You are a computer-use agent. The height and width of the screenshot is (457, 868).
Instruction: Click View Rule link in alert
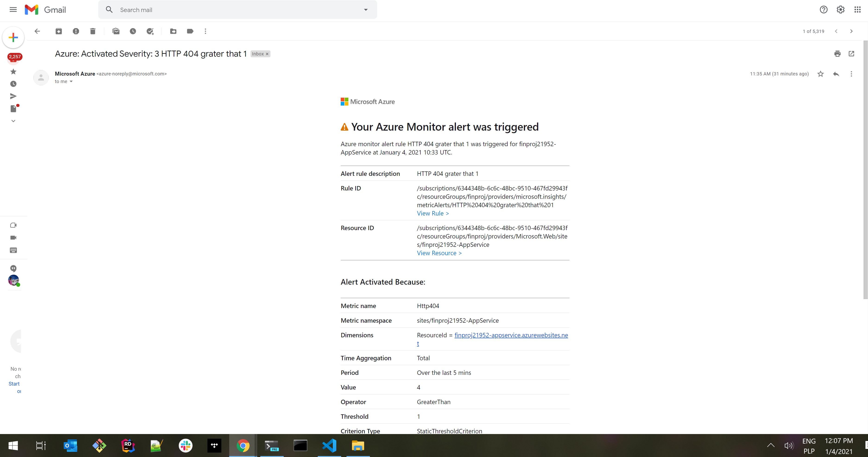pyautogui.click(x=431, y=213)
